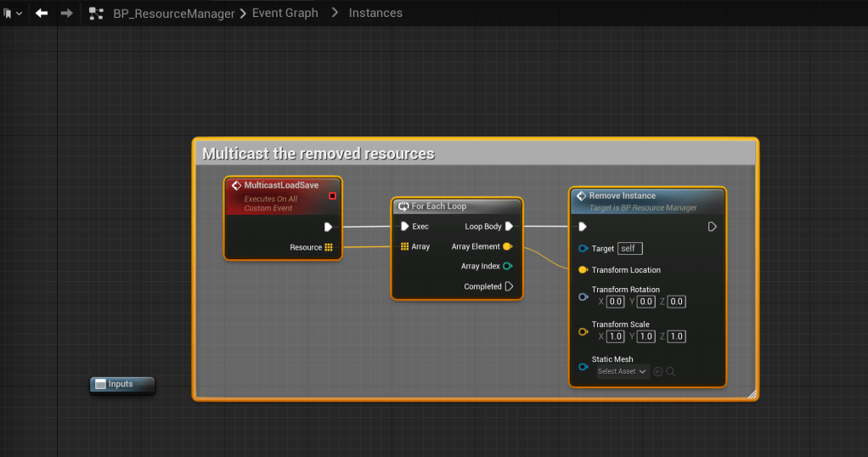Image resolution: width=868 pixels, height=457 pixels.
Task: Click the Transform Rotation X value field
Action: (x=616, y=302)
